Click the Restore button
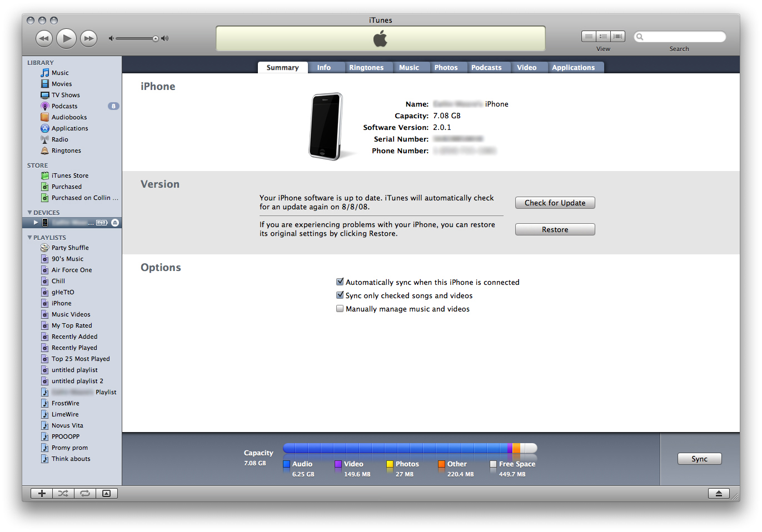 [x=555, y=229]
